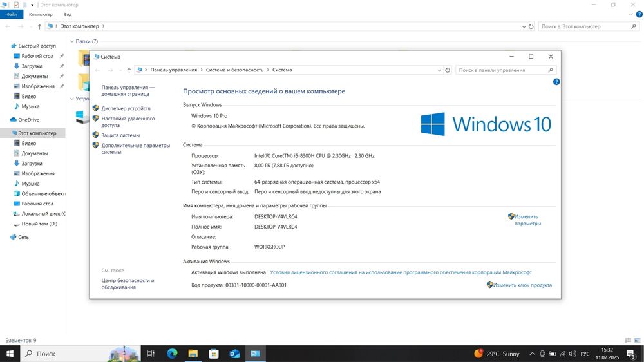This screenshot has width=644, height=362.
Task: Open remote access settings (Настройка удаленного доступа)
Action: (128, 122)
